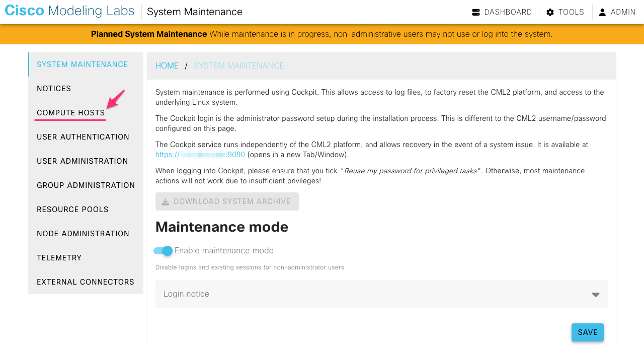
Task: Select Resource Pools in sidebar
Action: point(86,210)
